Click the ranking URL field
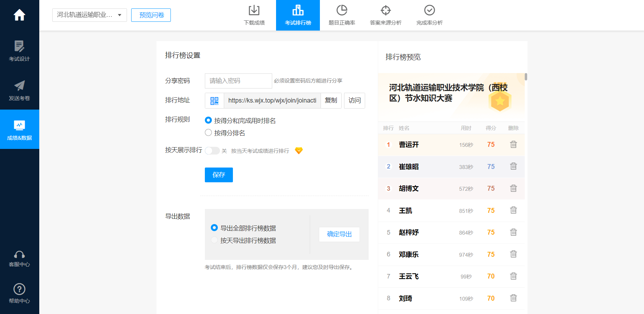The width and height of the screenshot is (644, 314). coord(272,101)
